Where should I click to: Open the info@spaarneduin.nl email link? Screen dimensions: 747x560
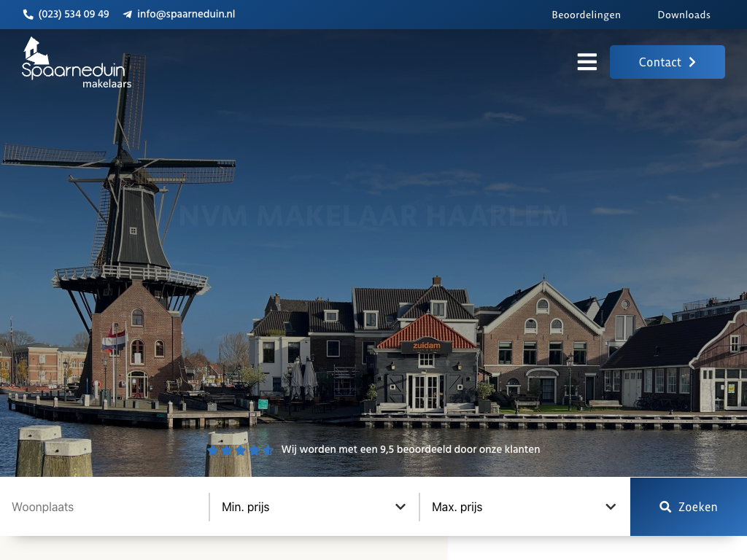pyautogui.click(x=186, y=15)
